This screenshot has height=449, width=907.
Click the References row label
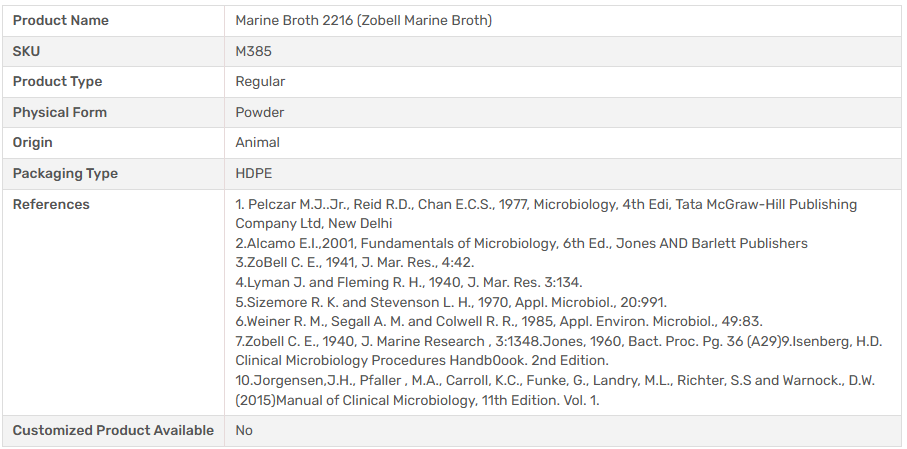coord(51,204)
